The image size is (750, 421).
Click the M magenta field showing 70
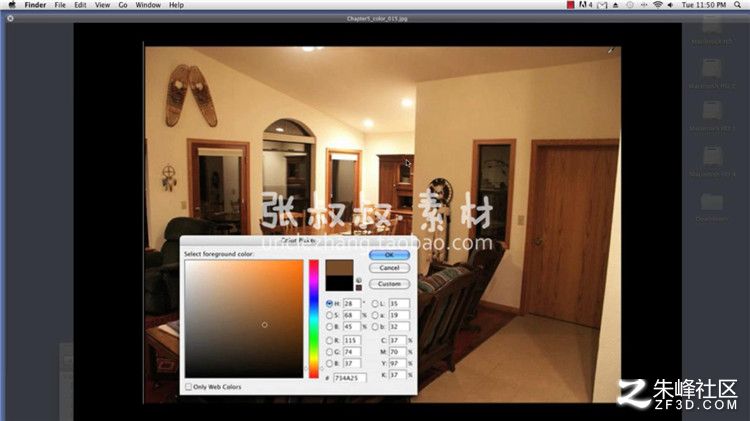pos(397,352)
